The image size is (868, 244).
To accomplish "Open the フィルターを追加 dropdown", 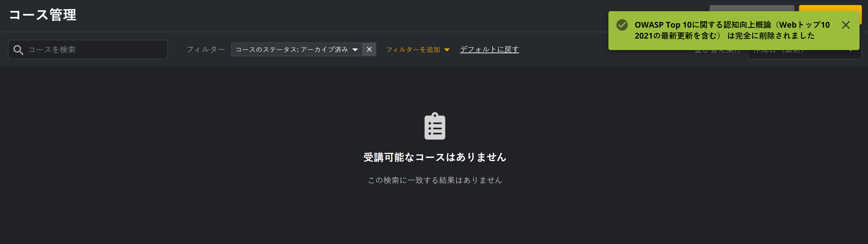I will coord(418,50).
